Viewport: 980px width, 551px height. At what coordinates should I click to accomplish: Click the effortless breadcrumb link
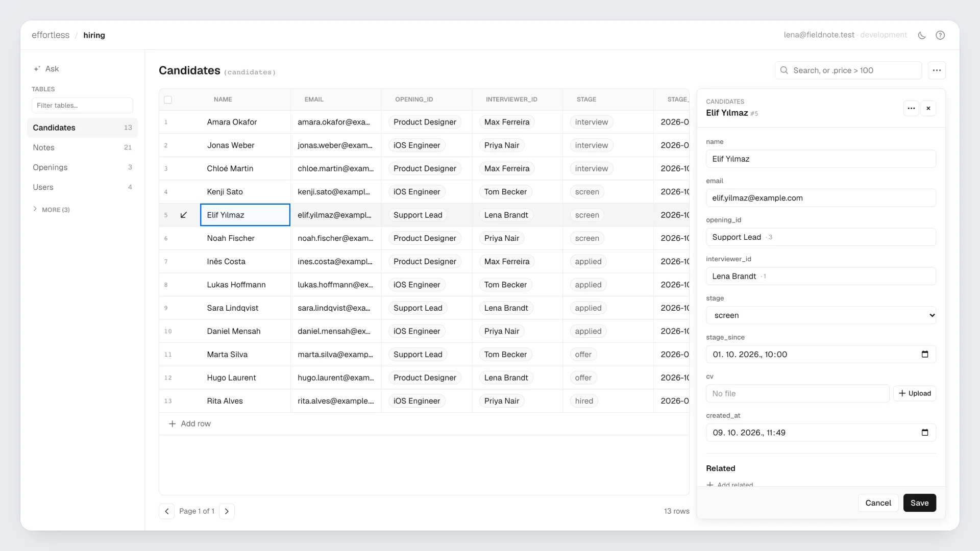click(51, 35)
